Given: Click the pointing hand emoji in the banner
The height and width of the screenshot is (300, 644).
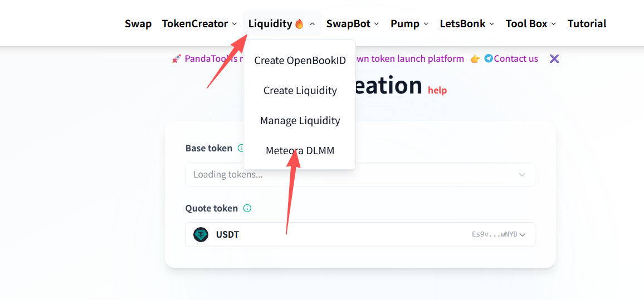Looking at the screenshot, I should point(475,59).
